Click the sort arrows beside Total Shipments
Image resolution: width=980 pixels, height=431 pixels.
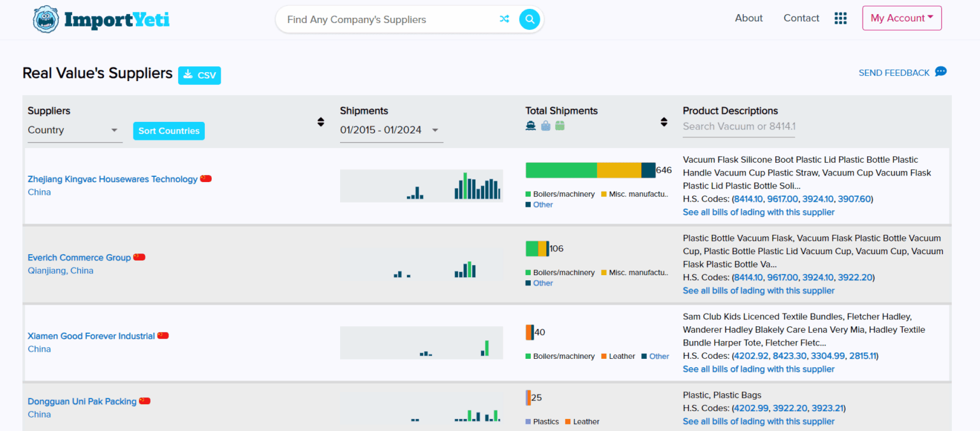click(x=662, y=121)
